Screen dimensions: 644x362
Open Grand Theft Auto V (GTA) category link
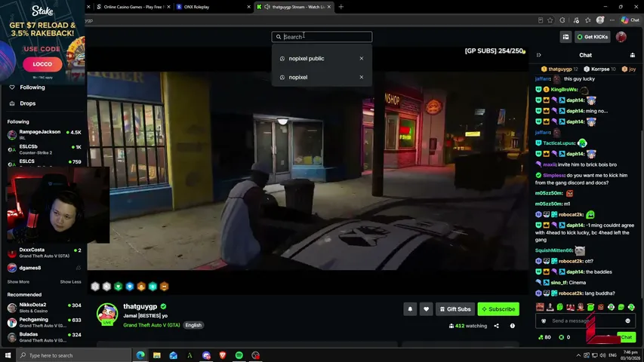[152, 325]
